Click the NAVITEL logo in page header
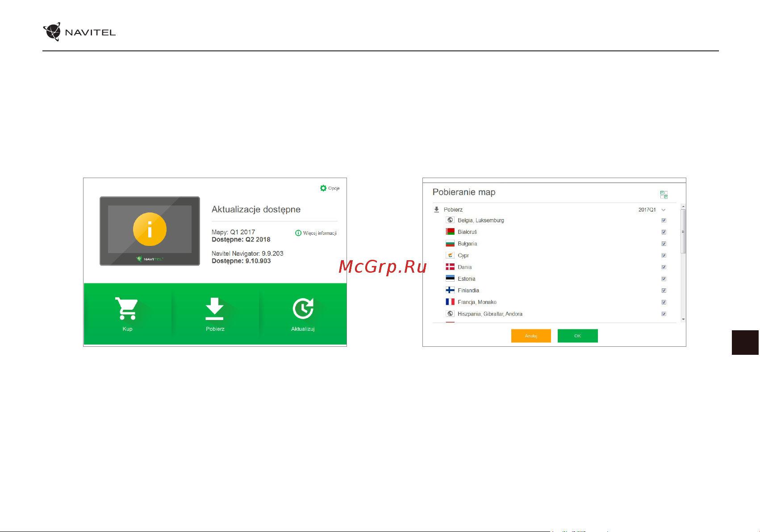Screen dimensions: 760x532 (x=79, y=32)
